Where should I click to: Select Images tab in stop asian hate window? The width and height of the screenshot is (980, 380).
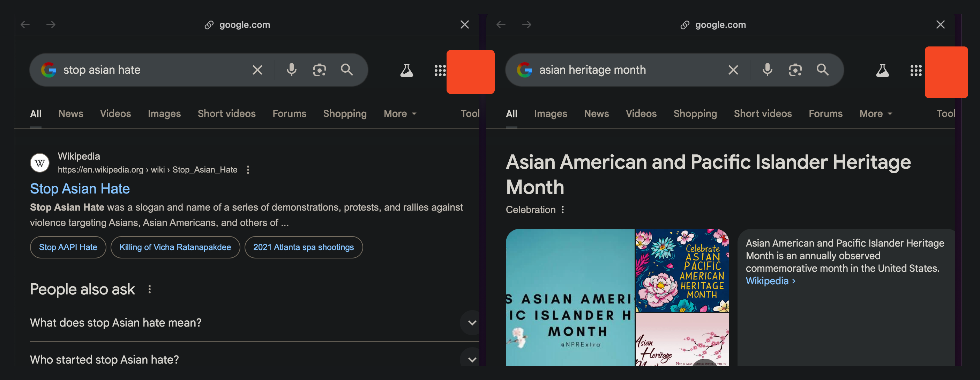tap(164, 114)
